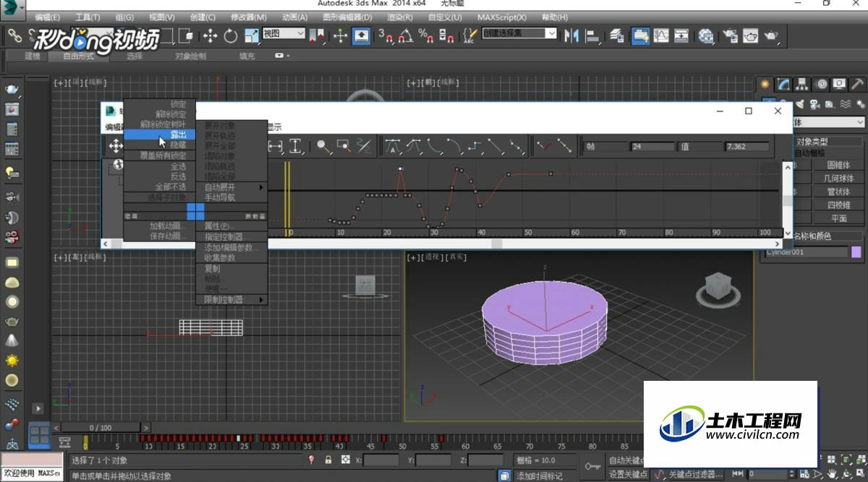Click the Link selection chain icon
This screenshot has width=868, height=482.
pos(14,35)
